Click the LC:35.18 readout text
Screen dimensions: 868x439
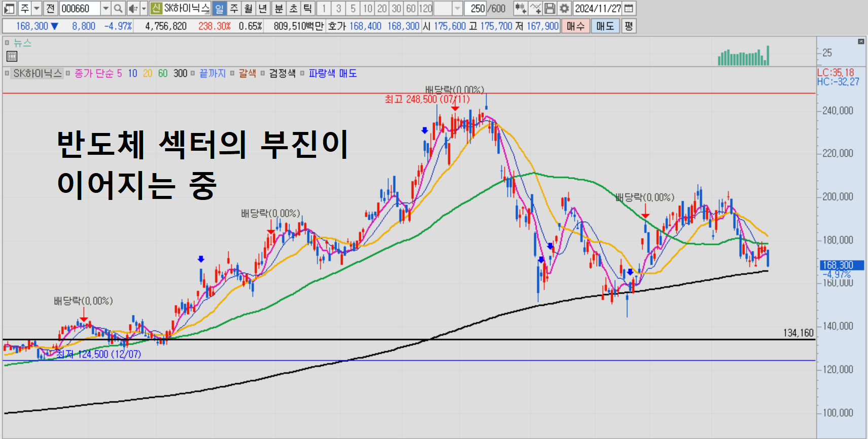[836, 73]
